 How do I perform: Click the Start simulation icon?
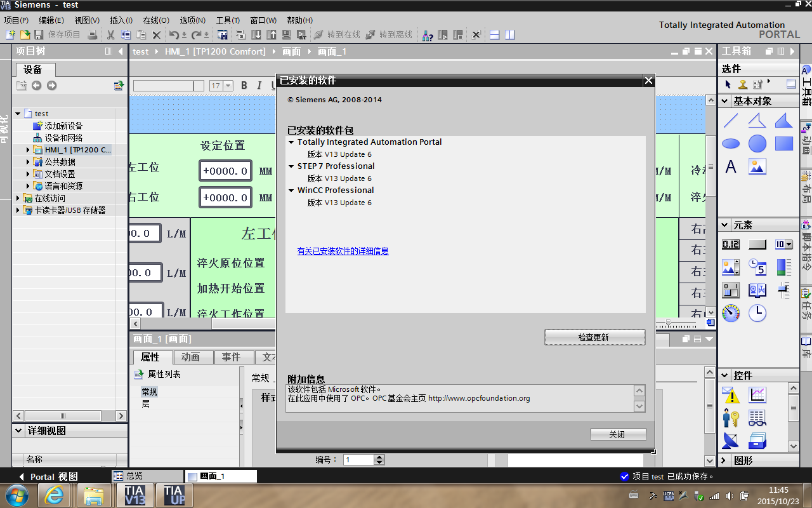pos(287,34)
